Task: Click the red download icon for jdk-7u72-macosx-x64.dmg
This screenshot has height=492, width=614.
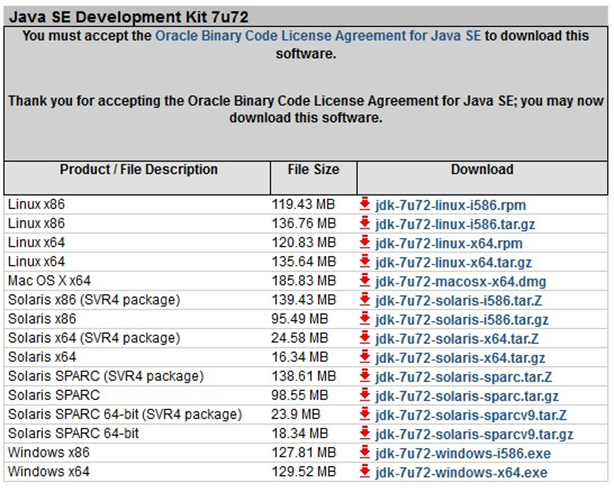Action: [x=365, y=281]
